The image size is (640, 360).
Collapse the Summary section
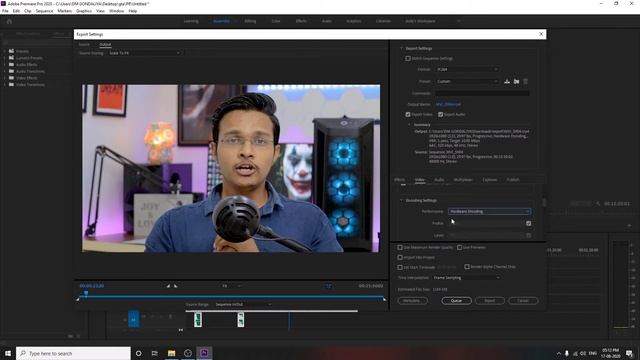coord(409,124)
